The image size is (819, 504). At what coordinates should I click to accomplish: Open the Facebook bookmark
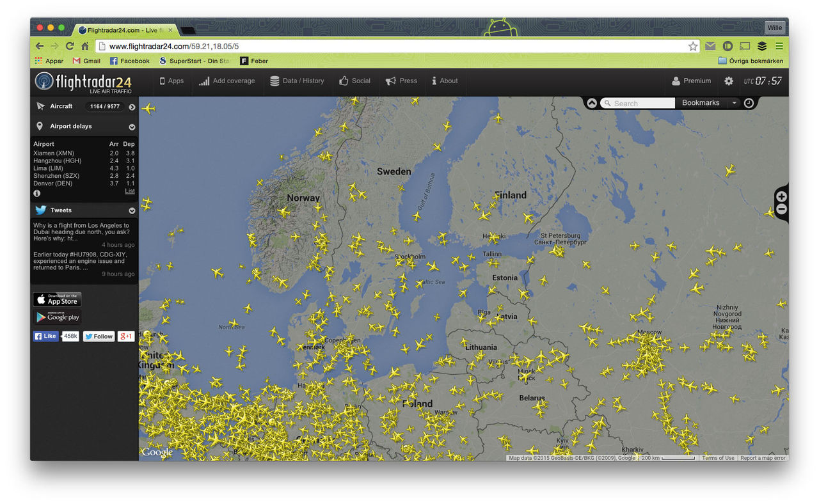click(x=129, y=61)
